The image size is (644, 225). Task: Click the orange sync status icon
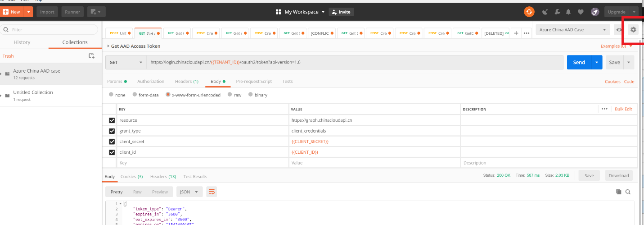click(x=529, y=12)
